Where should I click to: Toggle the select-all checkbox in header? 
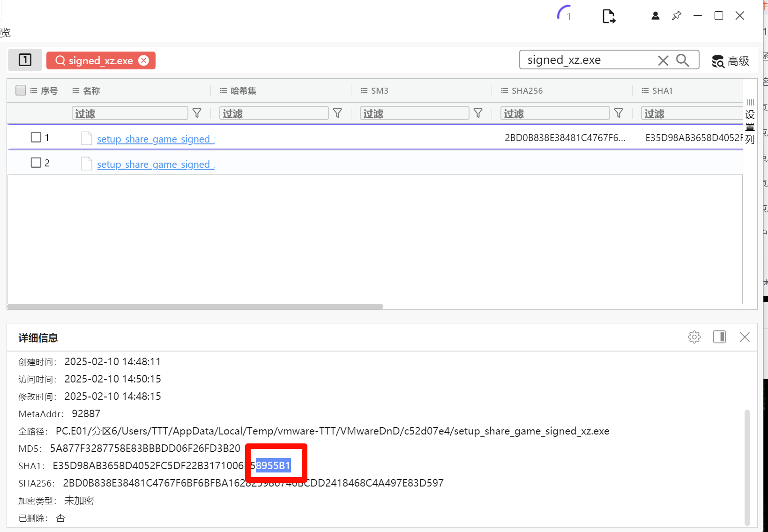click(21, 90)
